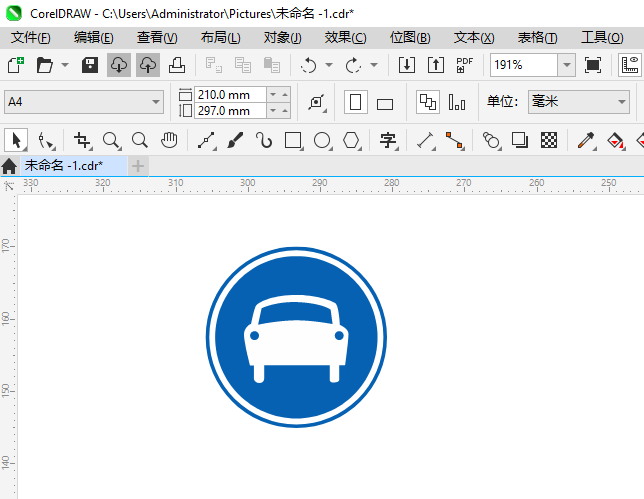Toggle landscape page orientation
Viewport: 644px width, 499px height.
click(385, 103)
